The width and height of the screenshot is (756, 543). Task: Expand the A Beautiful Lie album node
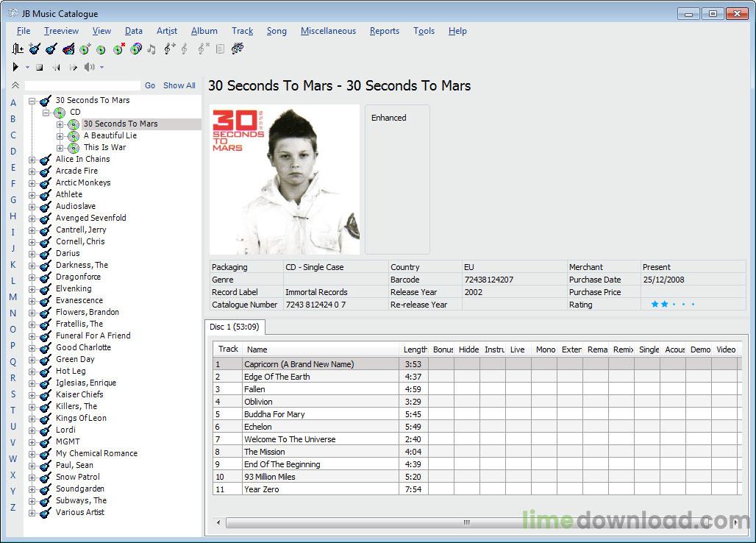tap(60, 135)
